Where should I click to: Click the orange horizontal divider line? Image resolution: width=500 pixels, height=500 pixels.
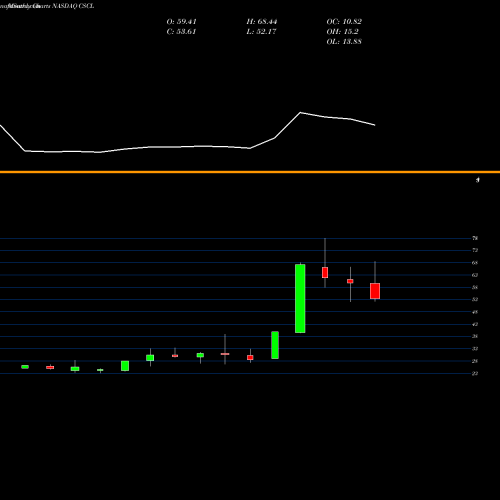pyautogui.click(x=250, y=172)
